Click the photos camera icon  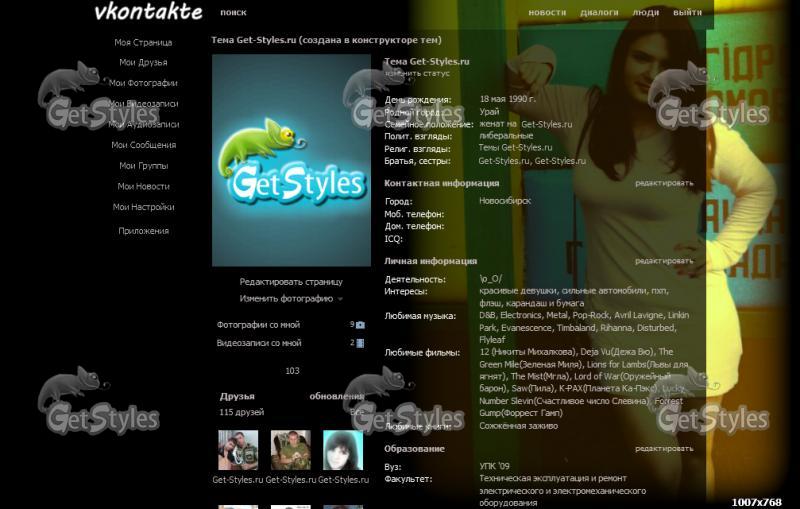point(360,325)
